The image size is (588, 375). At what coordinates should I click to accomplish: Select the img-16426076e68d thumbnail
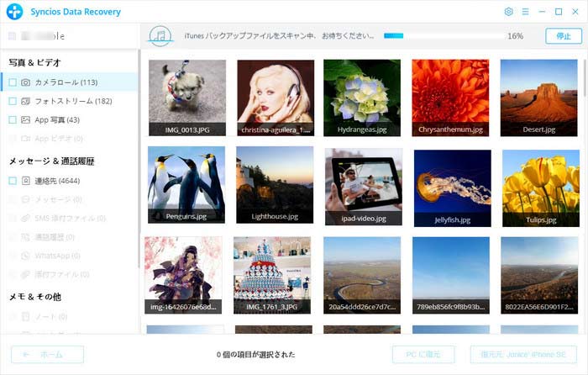click(183, 275)
